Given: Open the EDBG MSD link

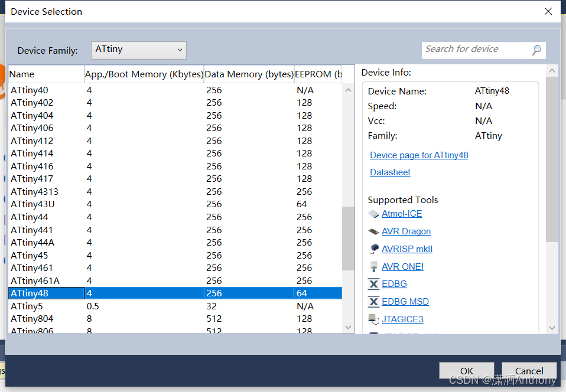Looking at the screenshot, I should click(405, 302).
